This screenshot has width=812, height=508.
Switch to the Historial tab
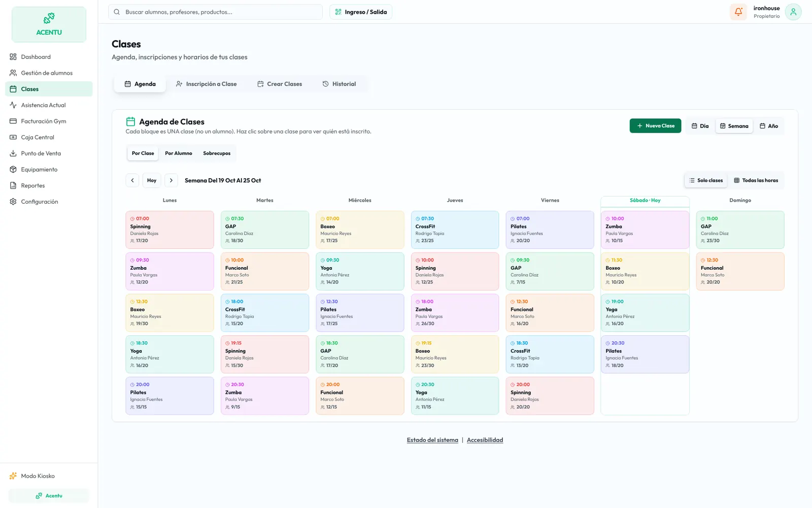pos(339,84)
